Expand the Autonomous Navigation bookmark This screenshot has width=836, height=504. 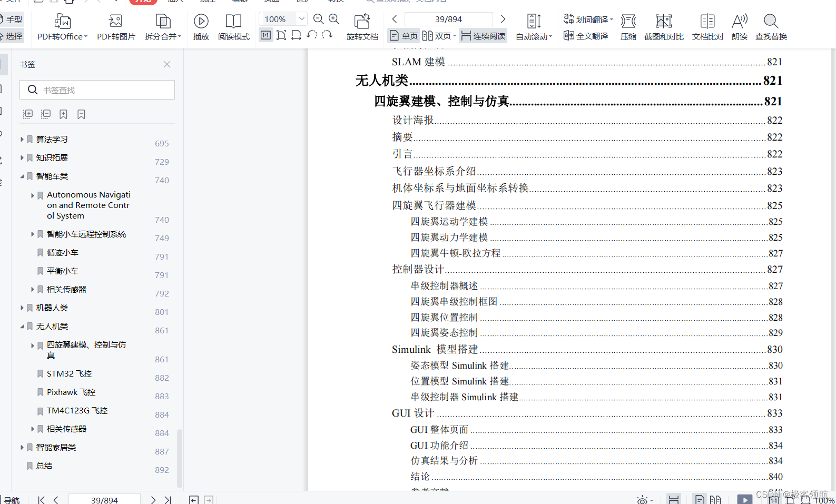coord(33,195)
